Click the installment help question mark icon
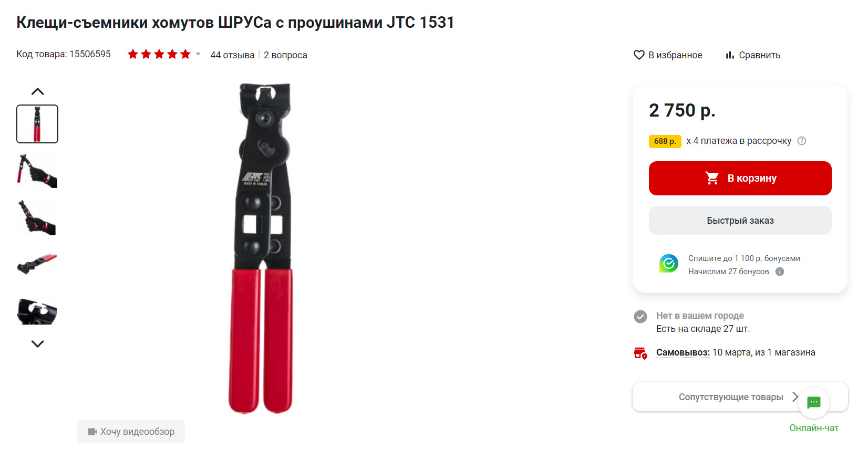The height and width of the screenshot is (459, 868). click(802, 141)
